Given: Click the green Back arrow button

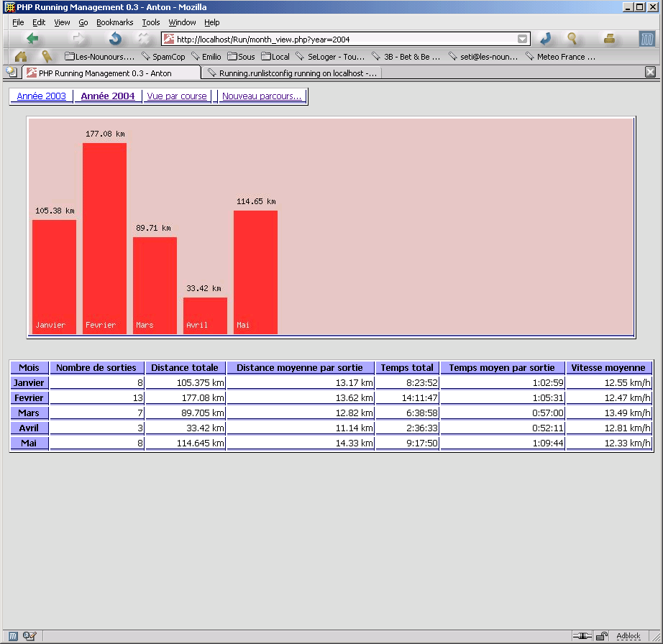Looking at the screenshot, I should point(32,39).
